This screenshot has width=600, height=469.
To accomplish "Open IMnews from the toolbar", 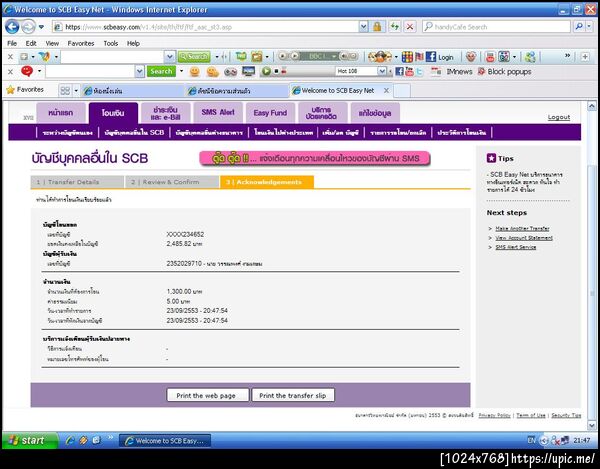I will (452, 72).
